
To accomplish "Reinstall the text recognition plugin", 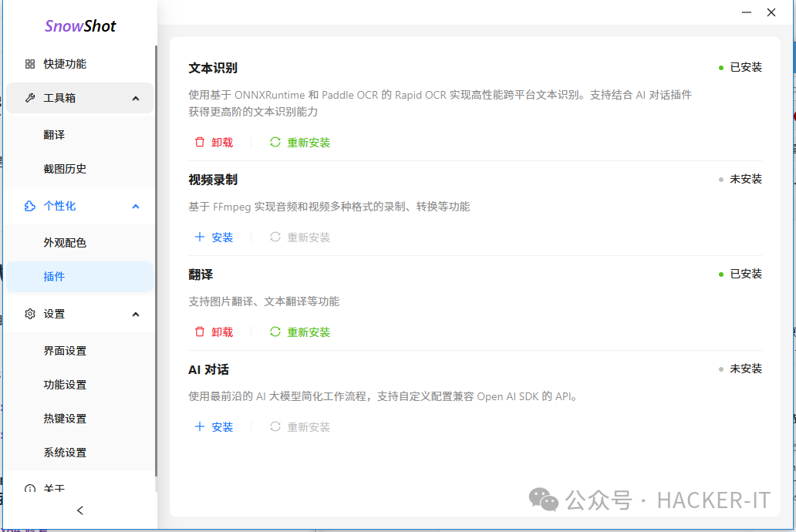I will 301,143.
